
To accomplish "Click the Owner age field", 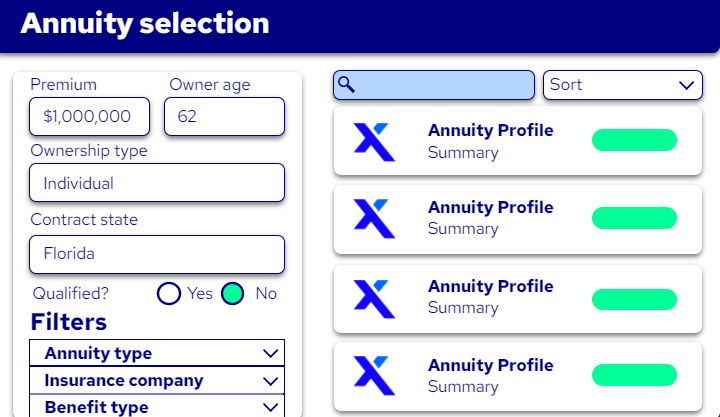I will tap(224, 116).
